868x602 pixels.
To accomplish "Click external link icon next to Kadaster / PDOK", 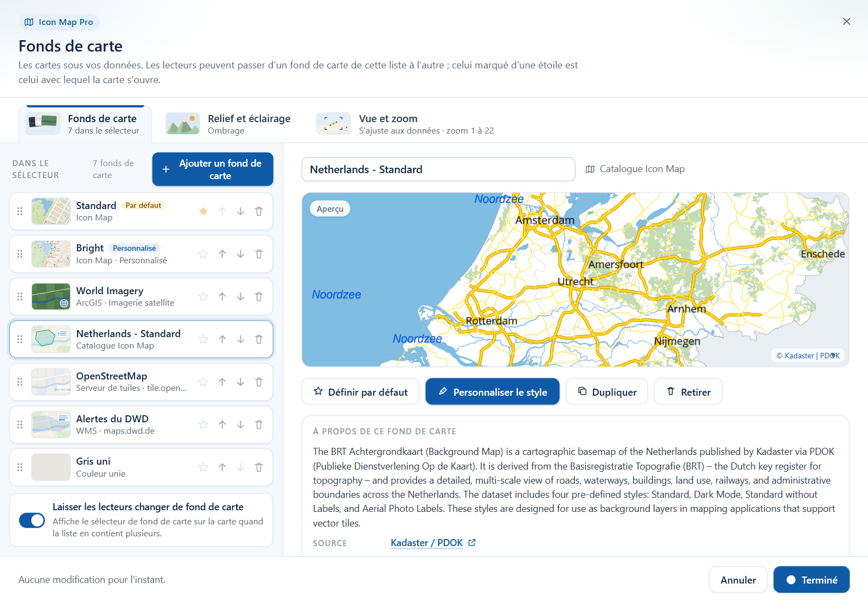I will pyautogui.click(x=472, y=542).
